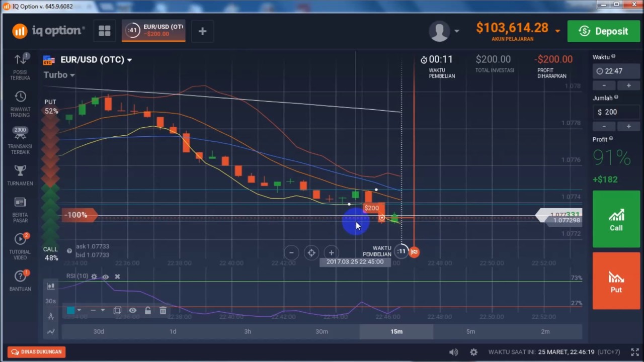Image resolution: width=644 pixels, height=362 pixels.
Task: Click the Jumlah $ 200 amount field
Action: (x=616, y=112)
